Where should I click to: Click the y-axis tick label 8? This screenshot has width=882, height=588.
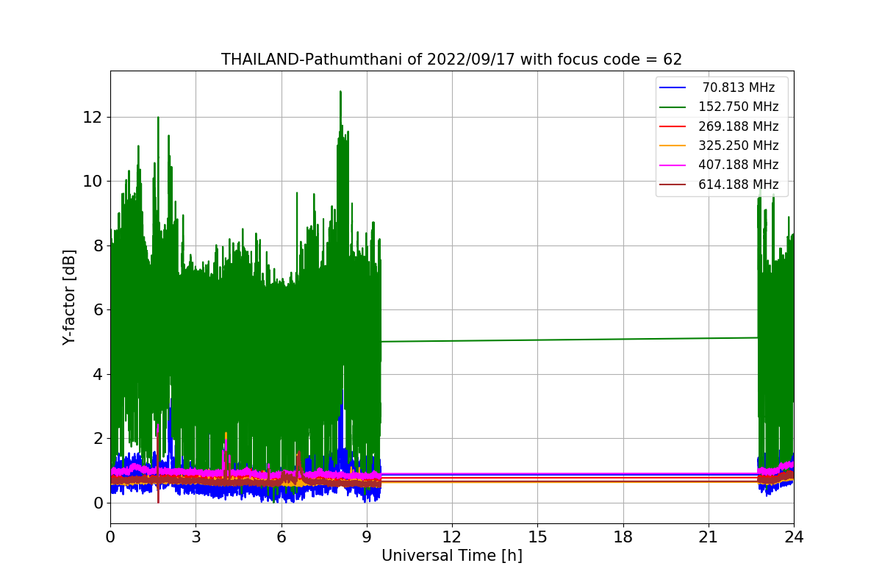pos(98,245)
